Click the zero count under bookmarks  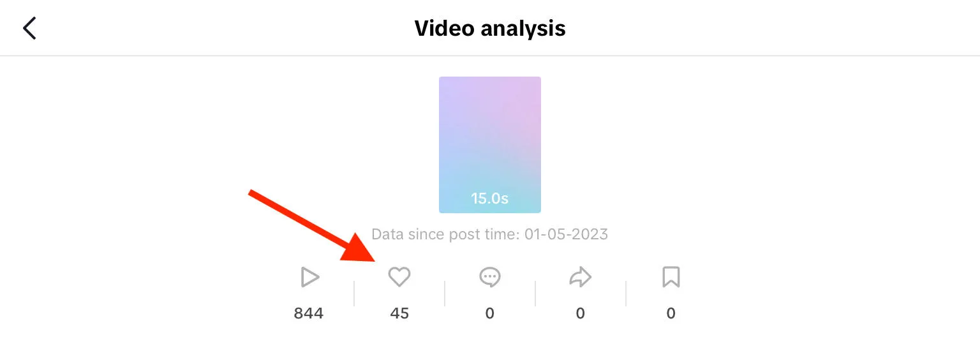pos(671,313)
